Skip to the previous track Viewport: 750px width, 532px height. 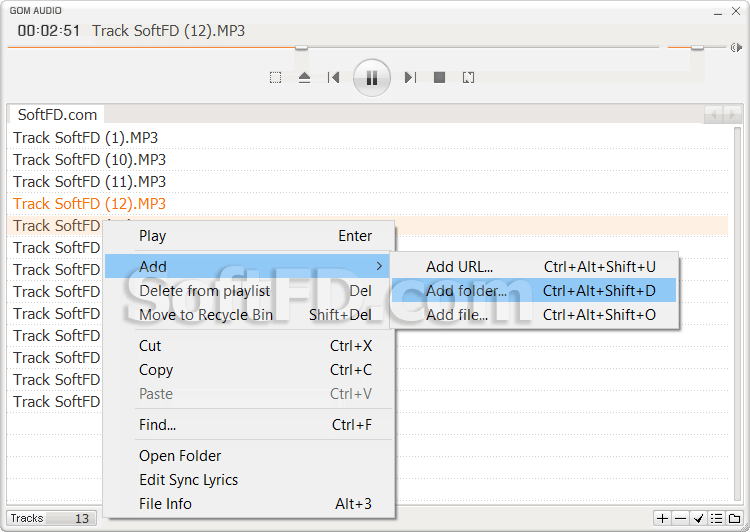333,78
